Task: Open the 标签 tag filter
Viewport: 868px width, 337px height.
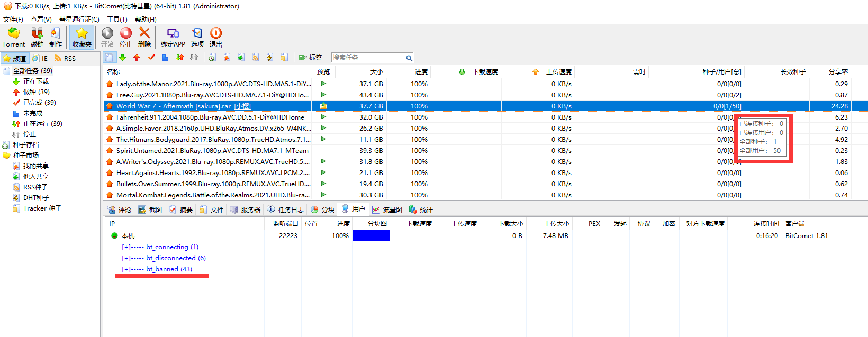Action: click(310, 58)
